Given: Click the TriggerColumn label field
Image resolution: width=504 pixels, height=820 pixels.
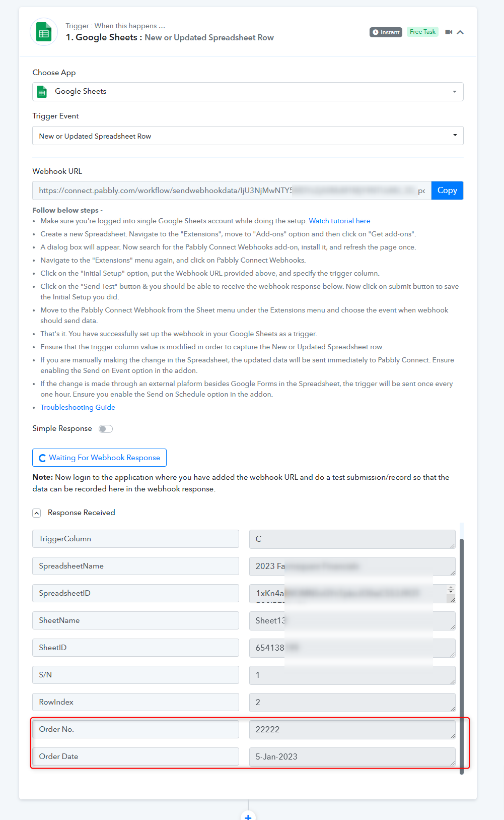Looking at the screenshot, I should click(135, 539).
